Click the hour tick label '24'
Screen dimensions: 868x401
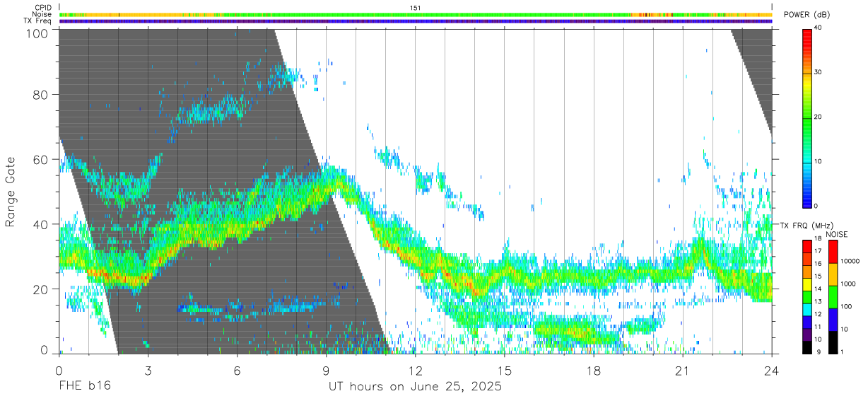pyautogui.click(x=771, y=370)
